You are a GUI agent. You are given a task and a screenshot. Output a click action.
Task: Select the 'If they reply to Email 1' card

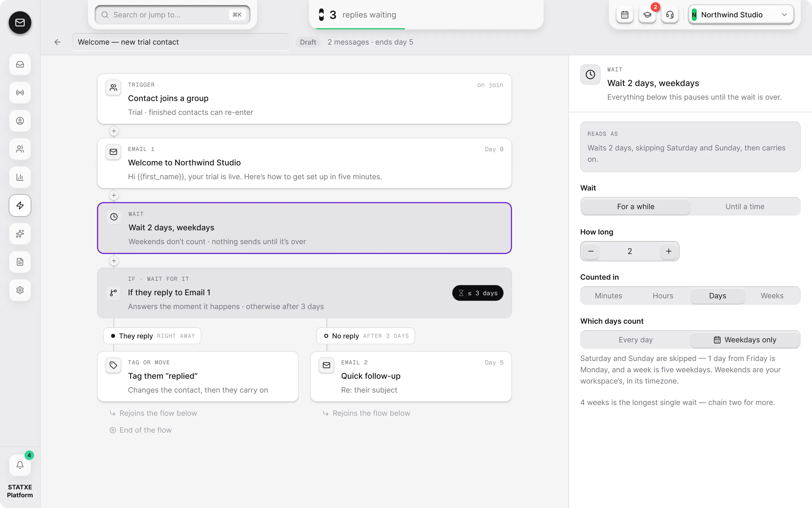pyautogui.click(x=304, y=293)
